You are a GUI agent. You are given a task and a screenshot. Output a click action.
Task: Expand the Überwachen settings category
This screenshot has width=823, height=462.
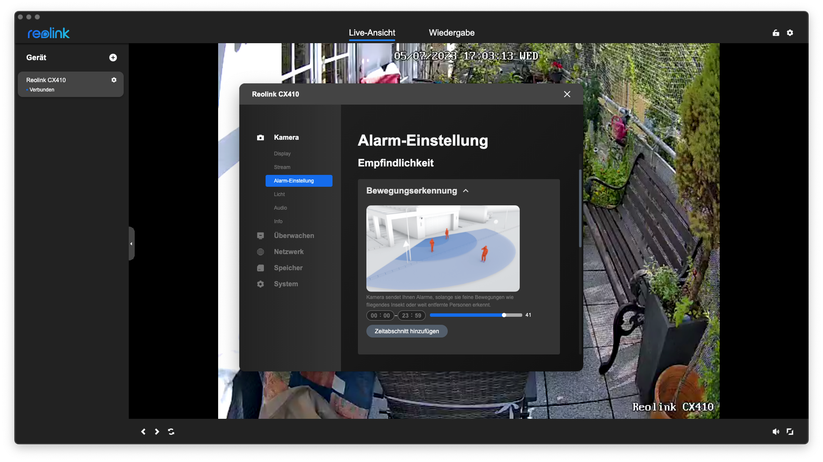point(293,236)
